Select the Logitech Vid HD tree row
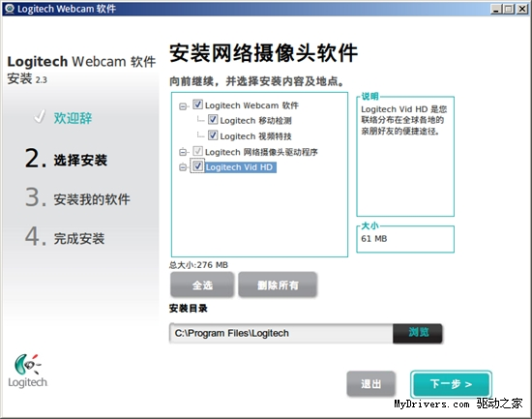 [240, 167]
